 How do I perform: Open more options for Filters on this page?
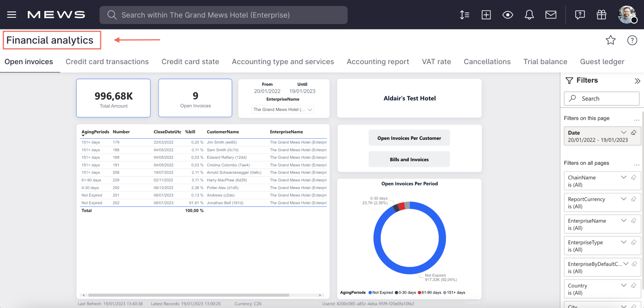636,120
